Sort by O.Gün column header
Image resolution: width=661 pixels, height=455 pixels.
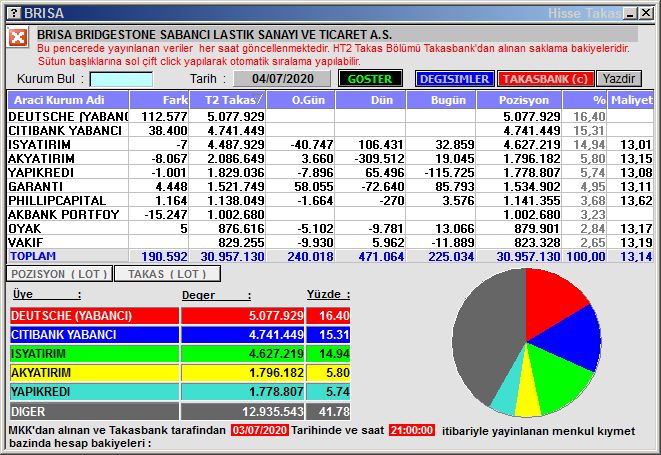pos(301,100)
